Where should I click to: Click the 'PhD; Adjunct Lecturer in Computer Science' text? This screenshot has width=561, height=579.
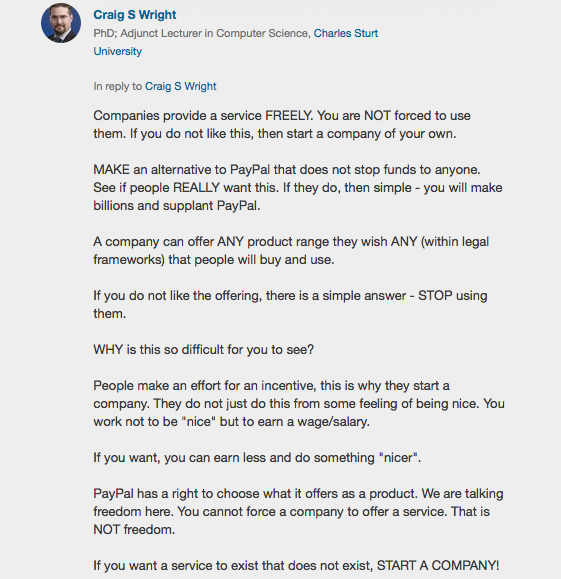pyautogui.click(x=201, y=33)
